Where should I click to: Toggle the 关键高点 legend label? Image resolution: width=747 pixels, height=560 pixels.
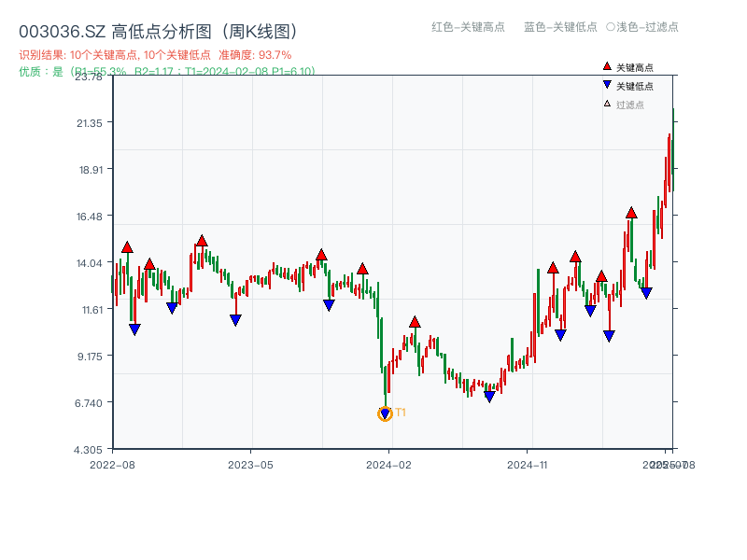[x=635, y=67]
